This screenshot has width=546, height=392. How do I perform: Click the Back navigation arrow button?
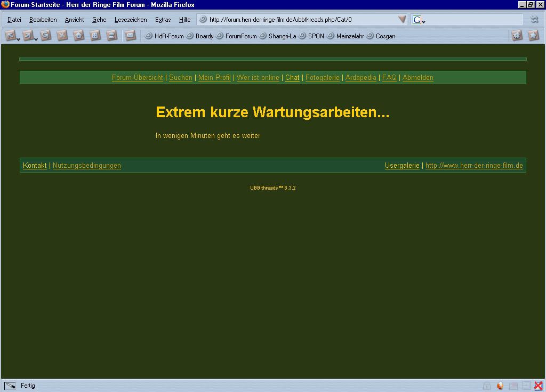coord(10,36)
